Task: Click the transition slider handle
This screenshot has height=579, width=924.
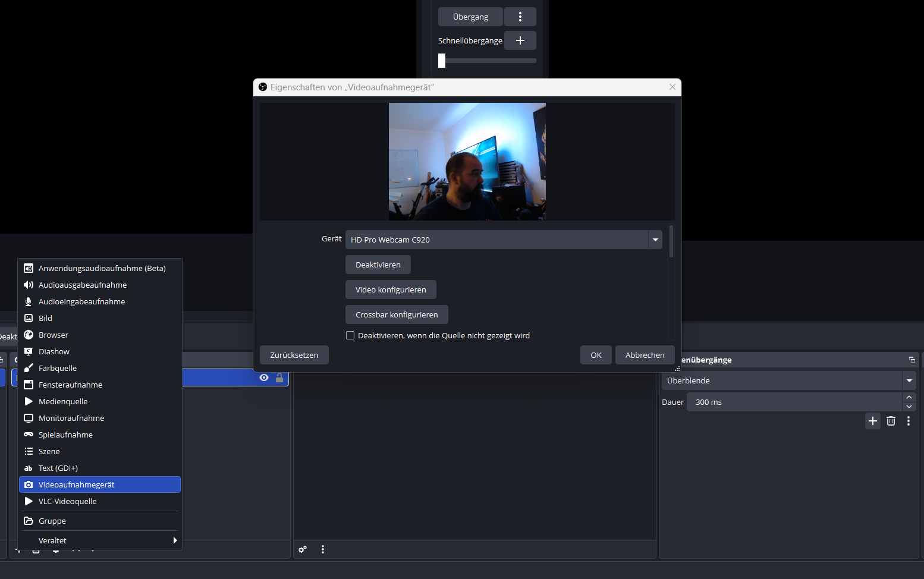Action: [442, 61]
